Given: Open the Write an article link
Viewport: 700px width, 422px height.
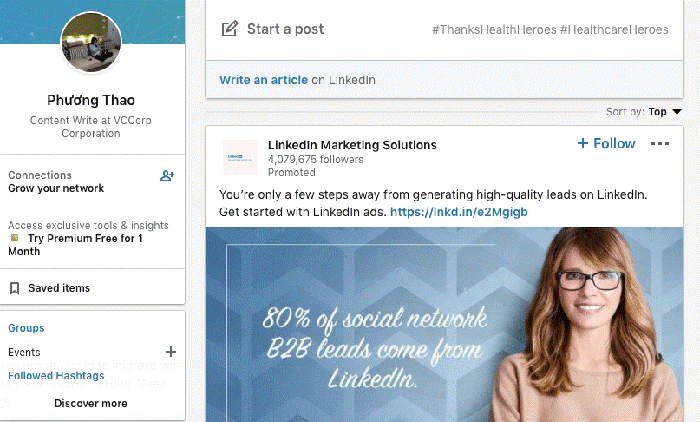Looking at the screenshot, I should click(263, 80).
